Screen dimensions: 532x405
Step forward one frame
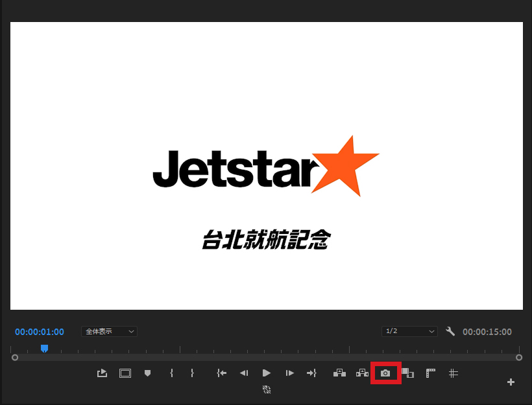point(290,373)
